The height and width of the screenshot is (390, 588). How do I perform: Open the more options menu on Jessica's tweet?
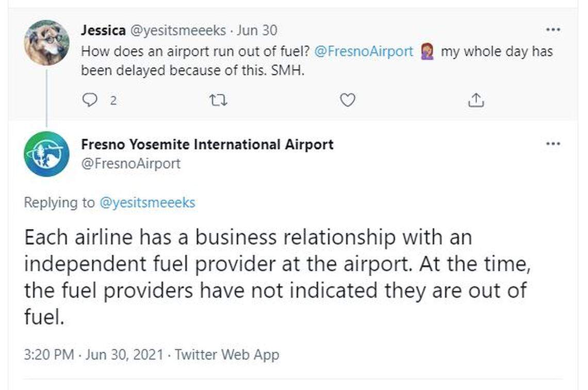[553, 30]
